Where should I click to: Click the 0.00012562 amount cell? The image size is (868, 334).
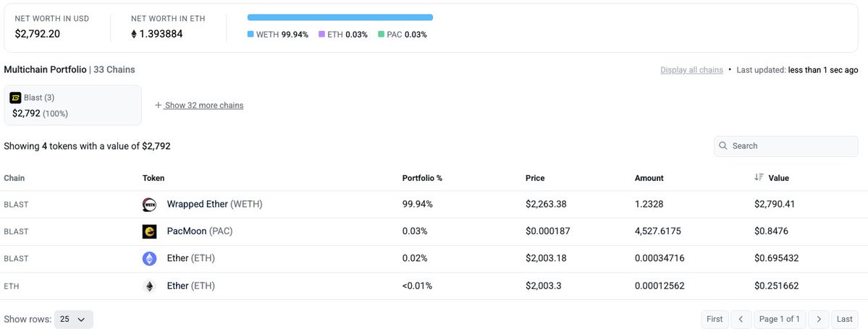tap(660, 286)
